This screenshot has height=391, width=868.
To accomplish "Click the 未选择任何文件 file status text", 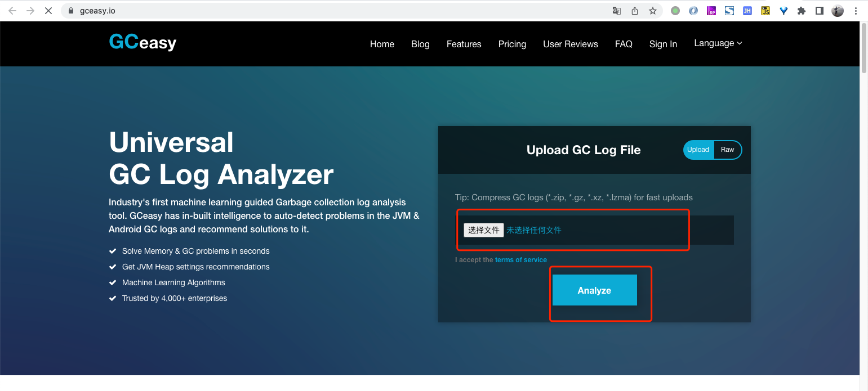I will click(x=534, y=230).
